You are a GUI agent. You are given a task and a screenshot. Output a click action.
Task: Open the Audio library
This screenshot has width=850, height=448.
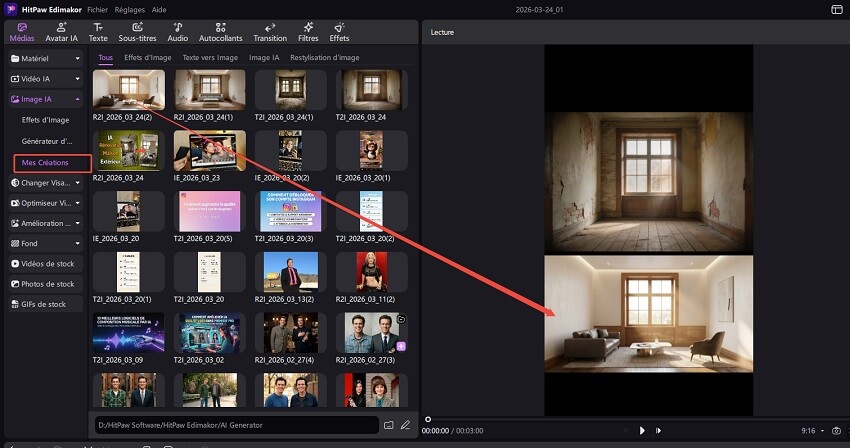tap(177, 31)
